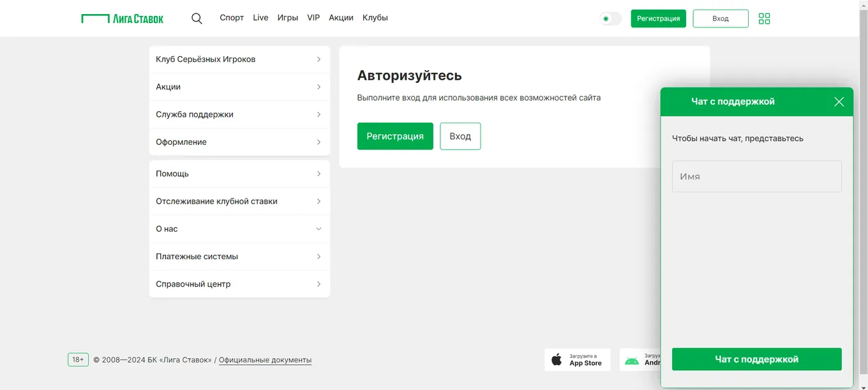The image size is (868, 390).
Task: Click green Чат с поддержкой button
Action: (x=756, y=359)
